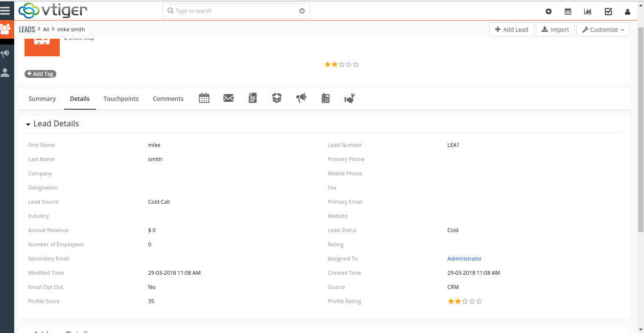Click the Annual Revenue value $ 0

point(152,230)
